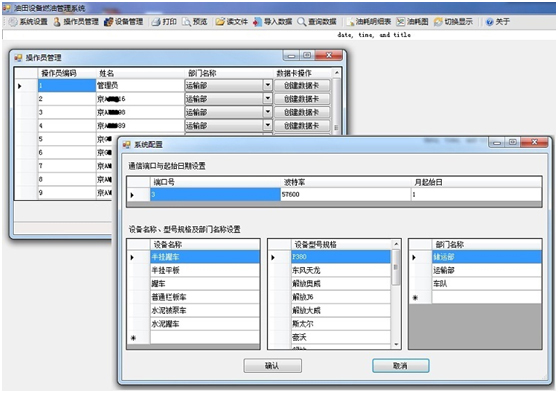Select 豪沃 in the 设备型号规格 list

[341, 337]
